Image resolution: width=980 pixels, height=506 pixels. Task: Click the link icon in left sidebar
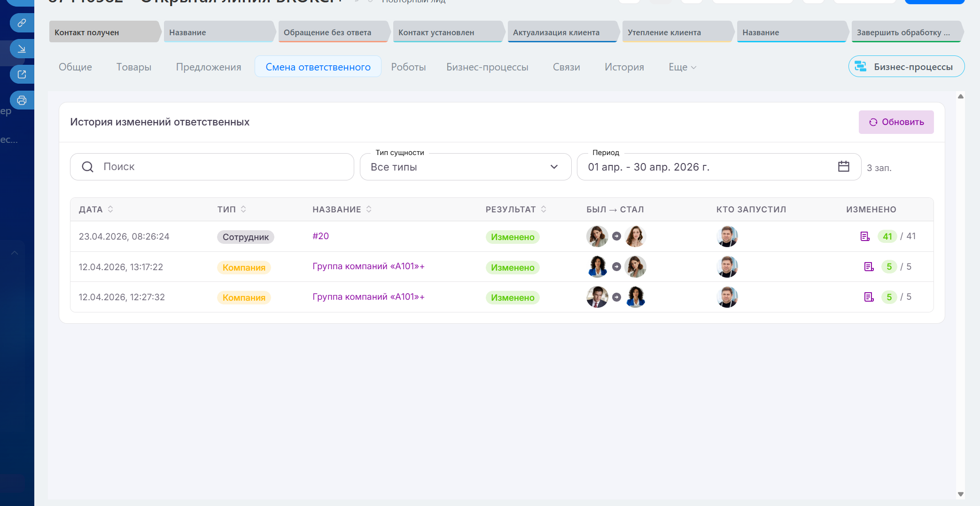[x=22, y=23]
